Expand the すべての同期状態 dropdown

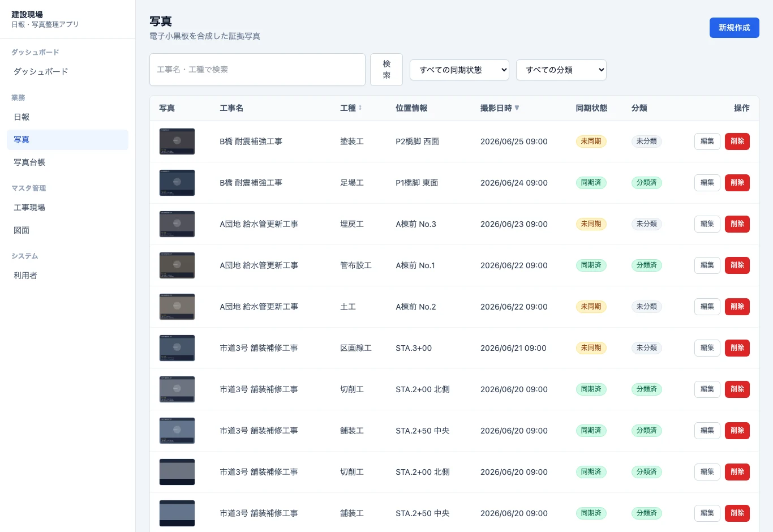point(459,70)
